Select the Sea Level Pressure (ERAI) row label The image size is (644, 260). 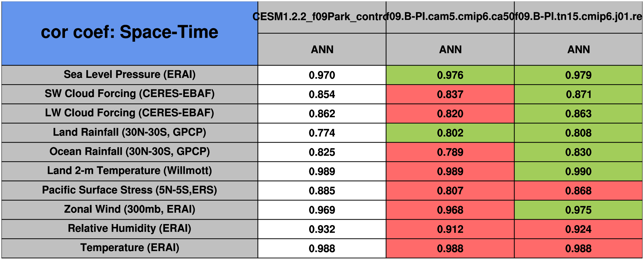click(130, 74)
